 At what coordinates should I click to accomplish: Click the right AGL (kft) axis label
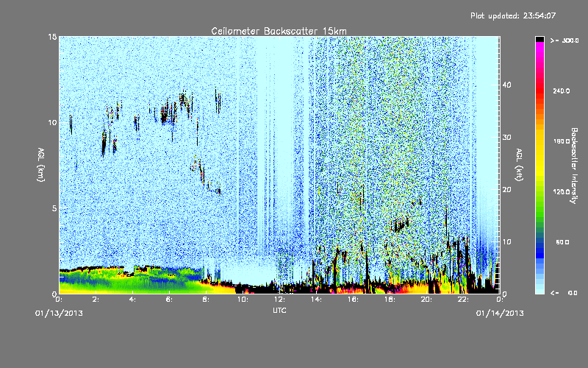pyautogui.click(x=519, y=165)
